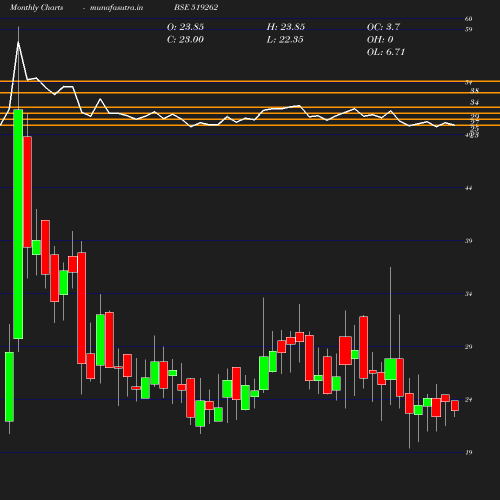The image size is (500, 500).
Task: Click the high value "H: 23.85"
Action: (x=286, y=27)
